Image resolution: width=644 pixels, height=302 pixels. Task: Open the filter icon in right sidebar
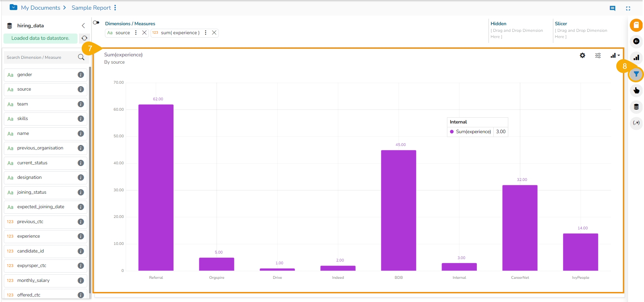click(636, 74)
